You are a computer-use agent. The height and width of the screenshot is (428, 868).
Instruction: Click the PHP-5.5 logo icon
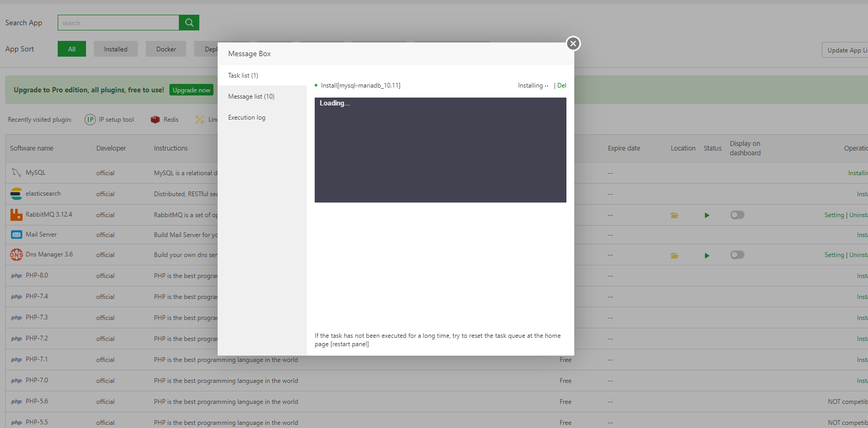[x=17, y=423]
